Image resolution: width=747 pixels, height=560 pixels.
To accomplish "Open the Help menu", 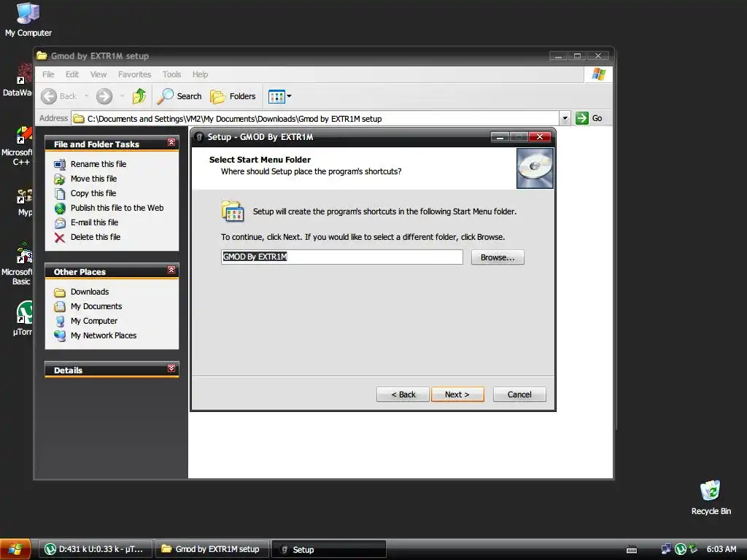I will coord(200,74).
